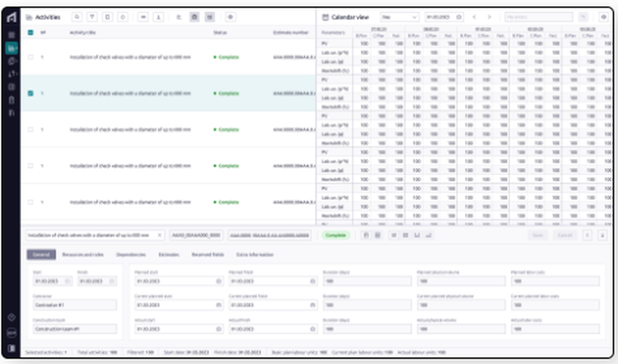
Task: Open the filter icon in Activities toolbar
Action: pos(91,16)
